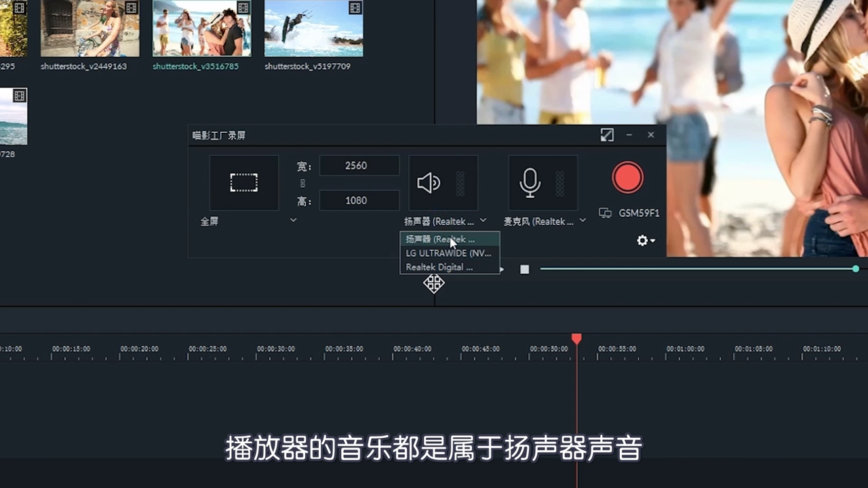868x488 pixels.
Task: Click the 00:00:30:00 timeline mark
Action: click(276, 349)
